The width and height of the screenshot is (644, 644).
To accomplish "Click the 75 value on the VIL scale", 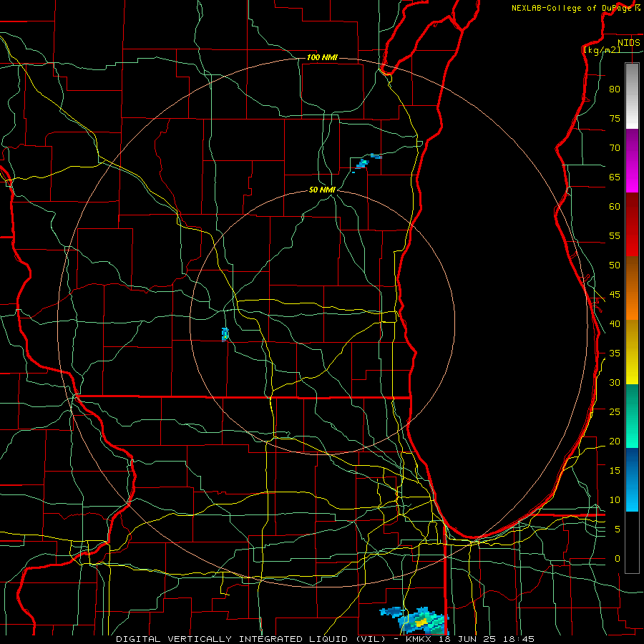I will (615, 119).
